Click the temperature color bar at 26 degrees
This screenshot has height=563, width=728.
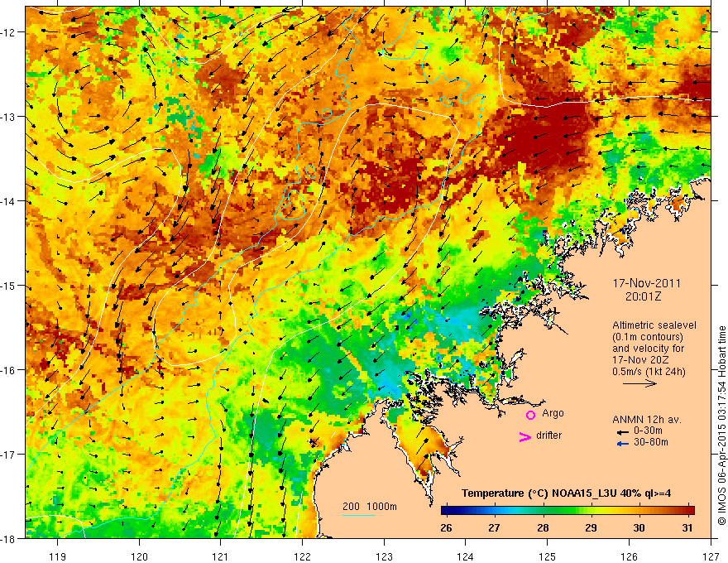tap(446, 511)
